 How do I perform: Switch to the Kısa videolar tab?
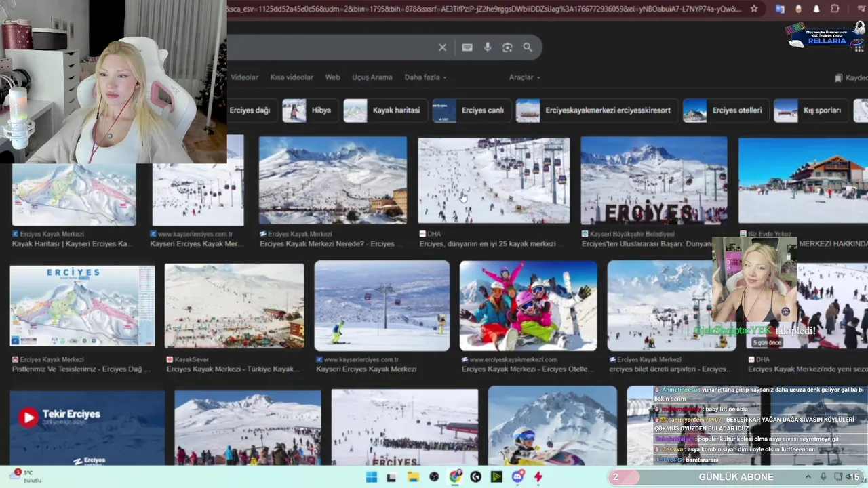point(292,77)
